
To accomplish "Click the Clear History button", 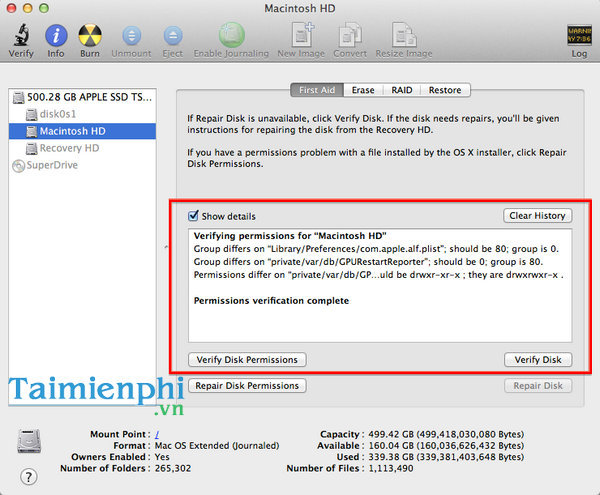I will 537,216.
